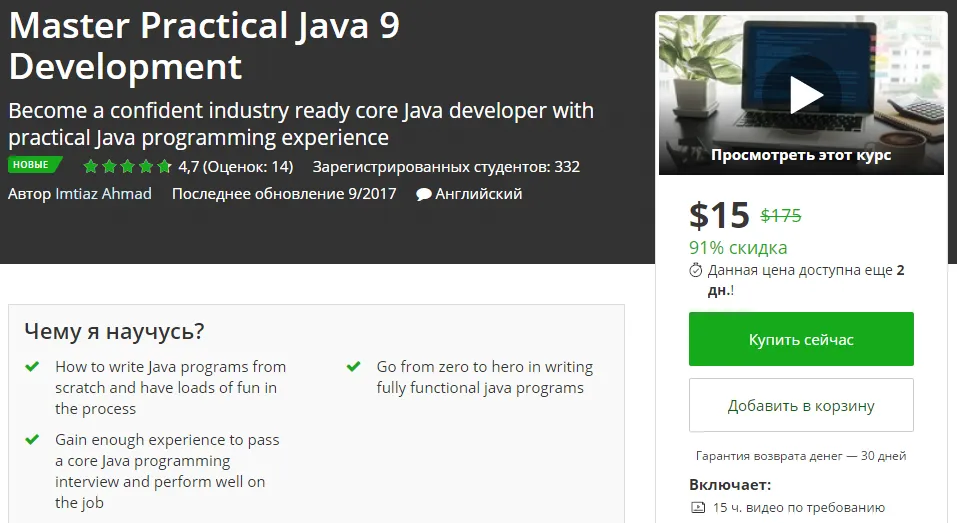
Task: Click the checkmark beside 'Go from zero to hero'
Action: pyautogui.click(x=353, y=367)
